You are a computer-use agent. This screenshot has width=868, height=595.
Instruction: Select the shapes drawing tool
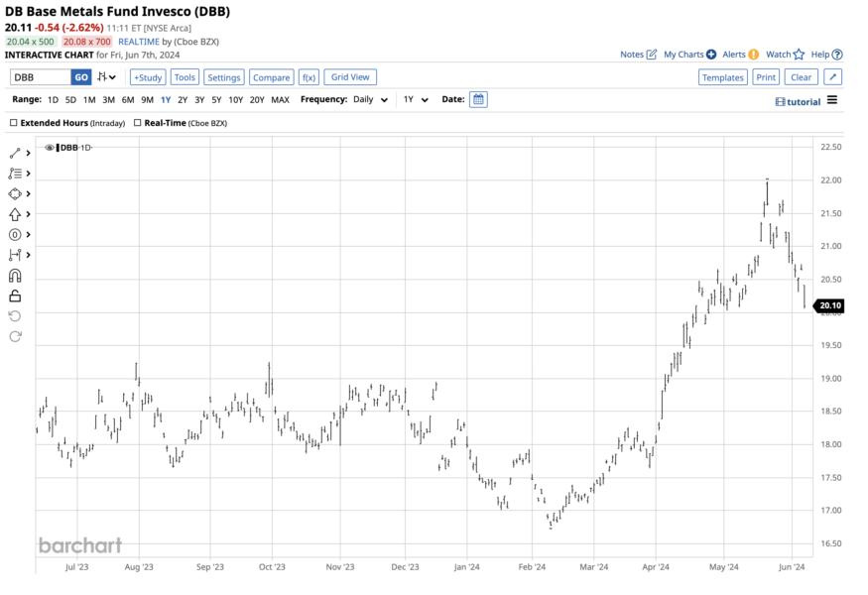coord(15,194)
